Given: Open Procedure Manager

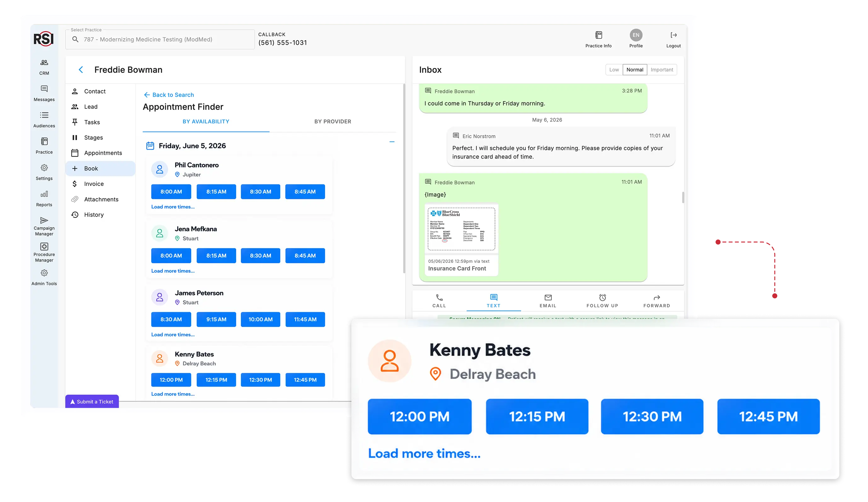Looking at the screenshot, I should (x=44, y=253).
